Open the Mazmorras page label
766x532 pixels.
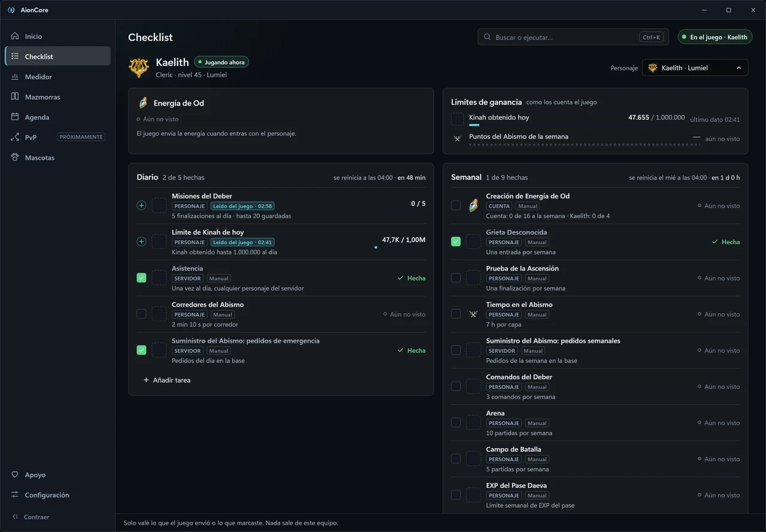tap(42, 97)
